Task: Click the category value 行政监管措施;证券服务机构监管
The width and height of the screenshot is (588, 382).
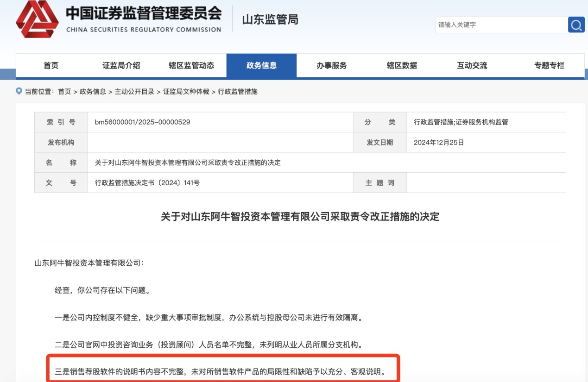Action: tap(461, 122)
